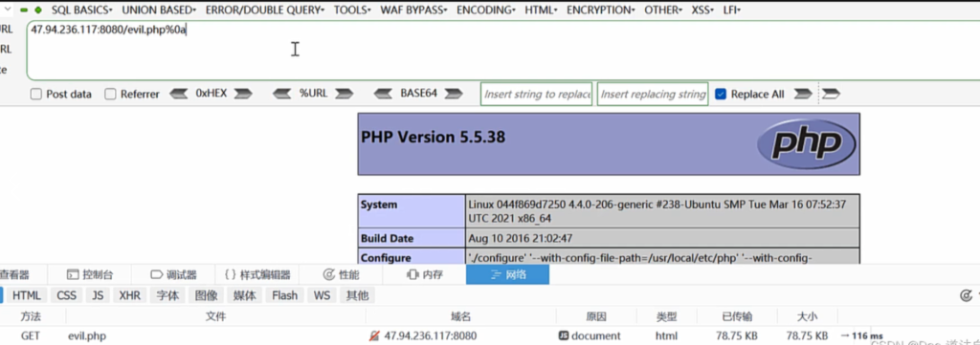This screenshot has height=345, width=980.
Task: Click the System row label in phpinfo table
Action: (379, 205)
